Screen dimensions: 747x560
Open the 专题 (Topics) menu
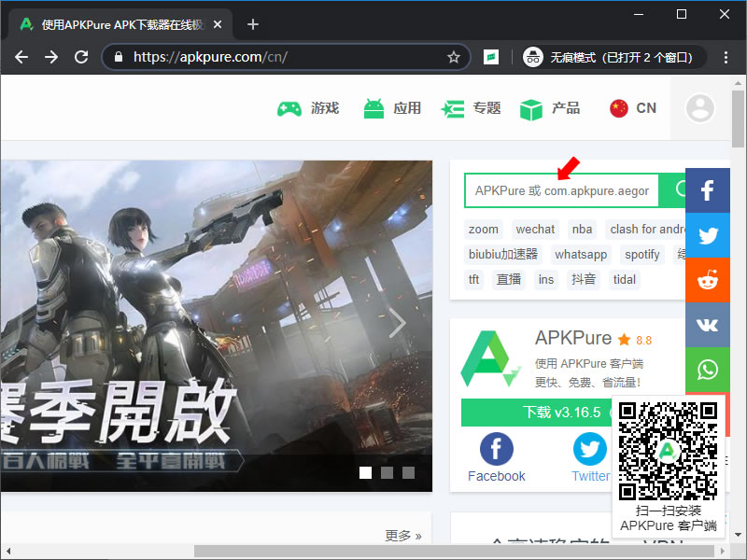pyautogui.click(x=471, y=108)
